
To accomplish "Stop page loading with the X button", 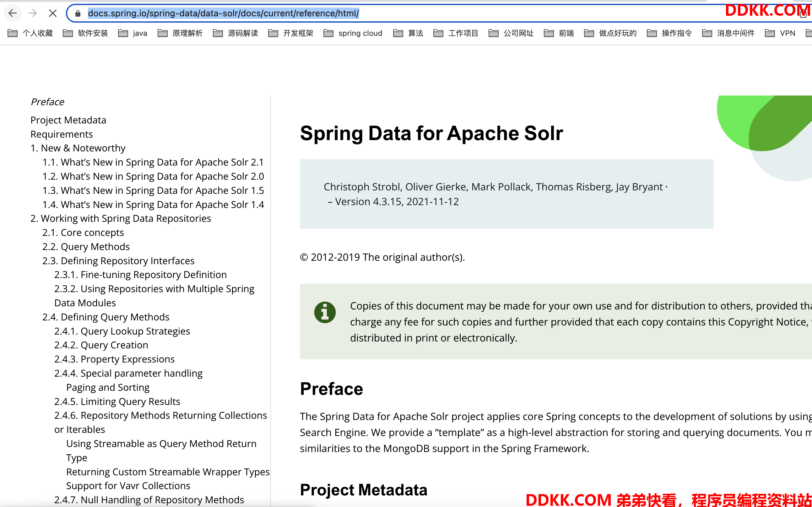I will point(53,14).
